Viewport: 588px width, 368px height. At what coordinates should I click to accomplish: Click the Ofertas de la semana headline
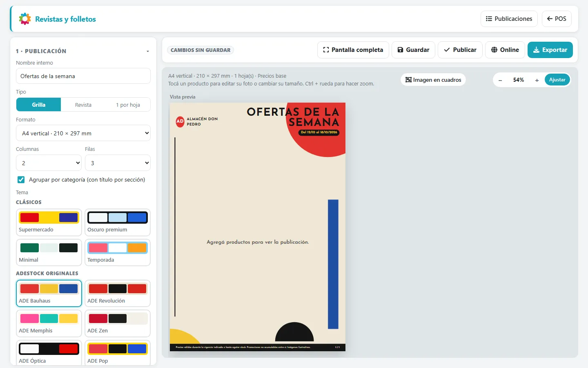293,117
